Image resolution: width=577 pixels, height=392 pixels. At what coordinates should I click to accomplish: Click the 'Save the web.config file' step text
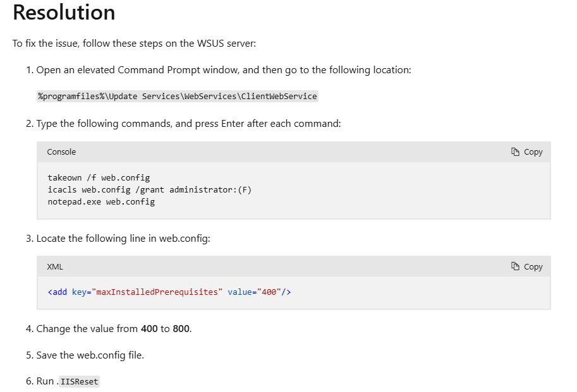coord(90,355)
